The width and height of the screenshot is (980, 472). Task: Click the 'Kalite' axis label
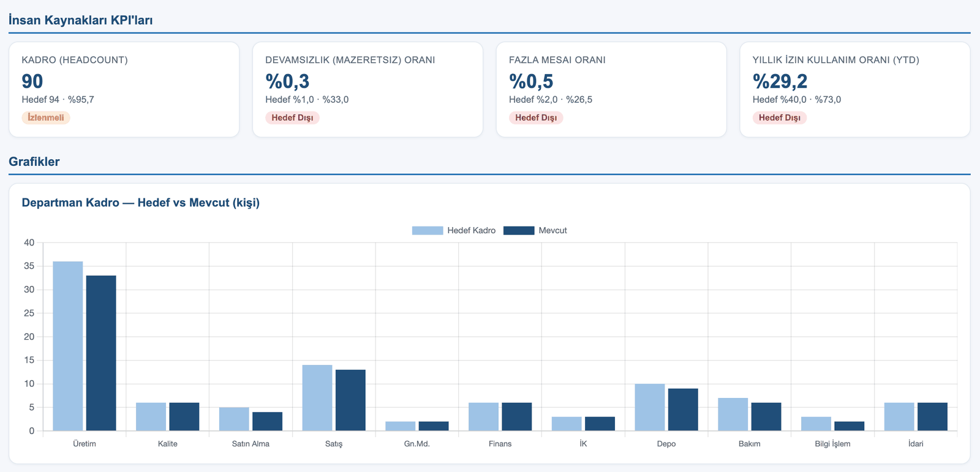tap(168, 444)
